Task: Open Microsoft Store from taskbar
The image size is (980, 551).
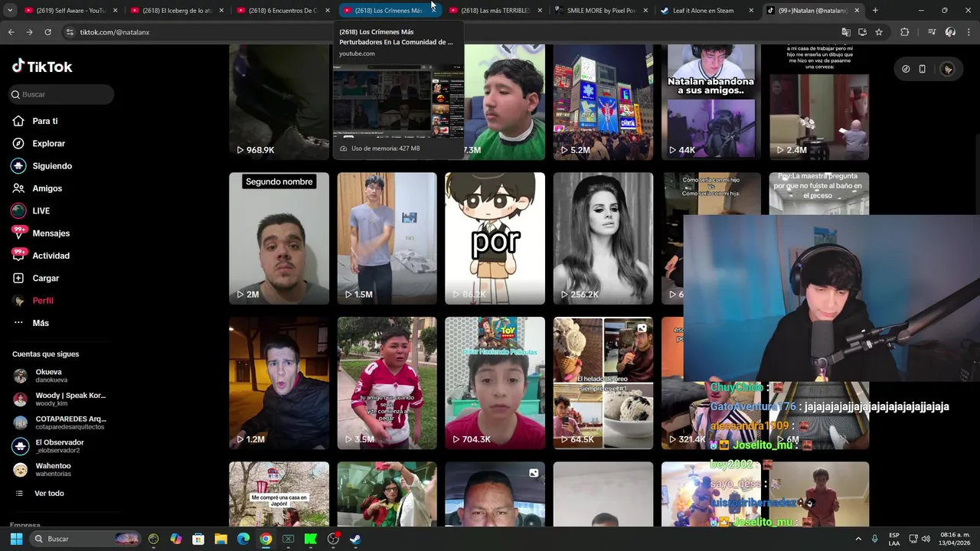Action: 198,539
